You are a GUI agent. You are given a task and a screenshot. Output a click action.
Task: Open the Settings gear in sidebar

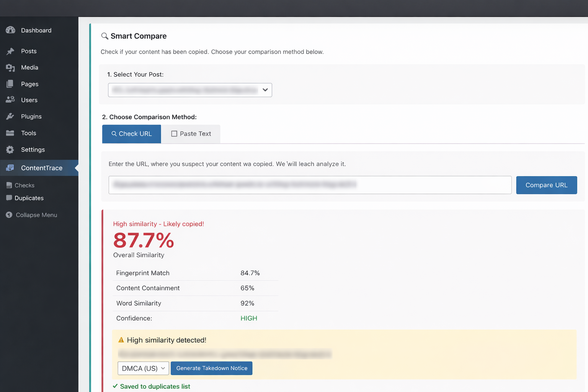(10, 149)
